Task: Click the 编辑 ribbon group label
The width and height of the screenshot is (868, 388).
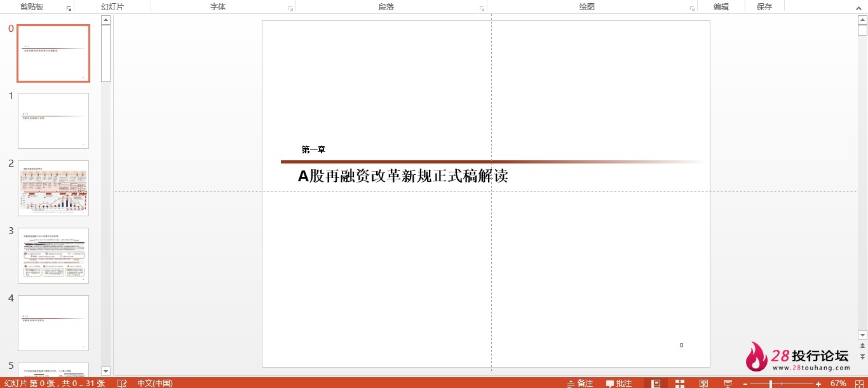Action: (721, 7)
